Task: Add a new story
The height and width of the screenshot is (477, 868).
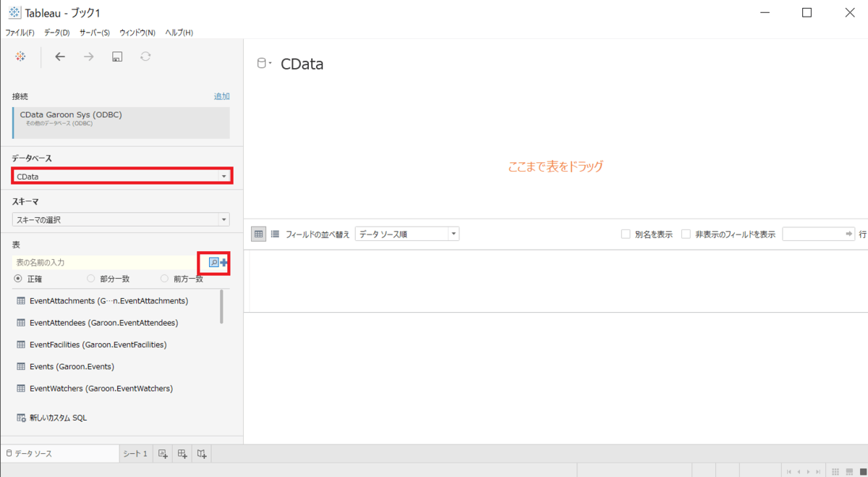Action: [202, 454]
